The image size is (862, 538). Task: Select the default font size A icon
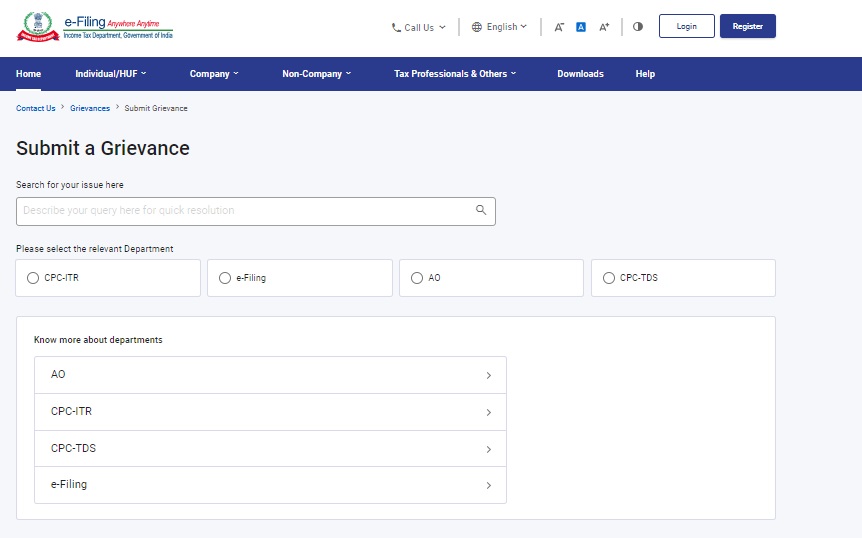click(581, 27)
